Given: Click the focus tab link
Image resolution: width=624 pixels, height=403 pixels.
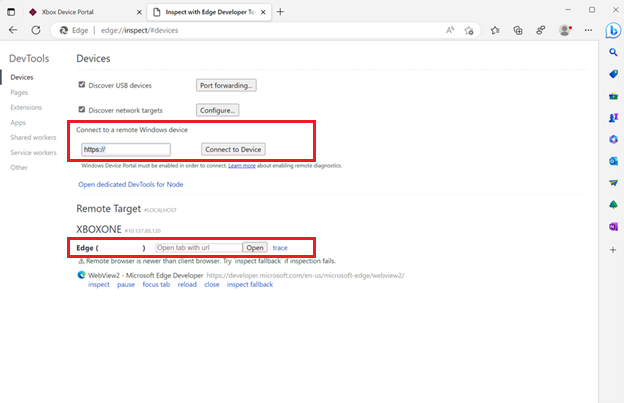Looking at the screenshot, I should click(156, 284).
